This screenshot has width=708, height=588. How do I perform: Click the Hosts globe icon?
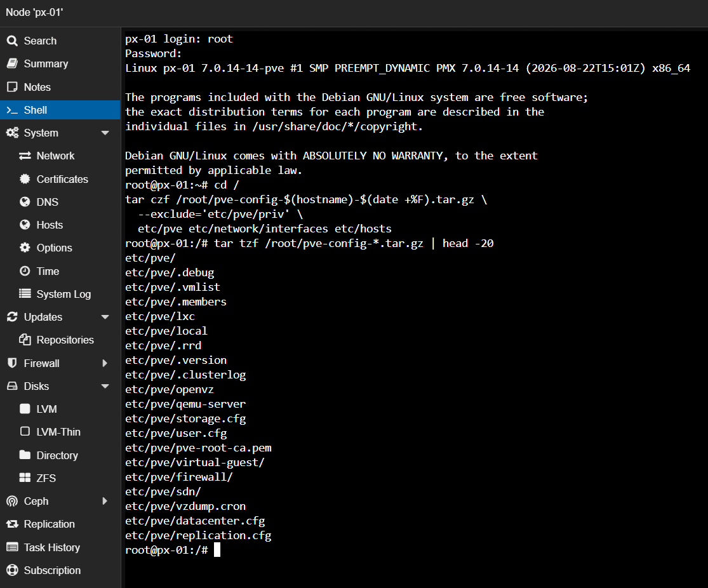25,225
